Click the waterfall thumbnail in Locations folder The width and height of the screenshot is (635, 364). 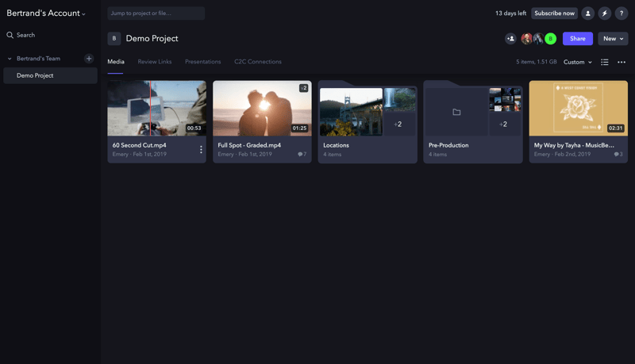(x=400, y=99)
